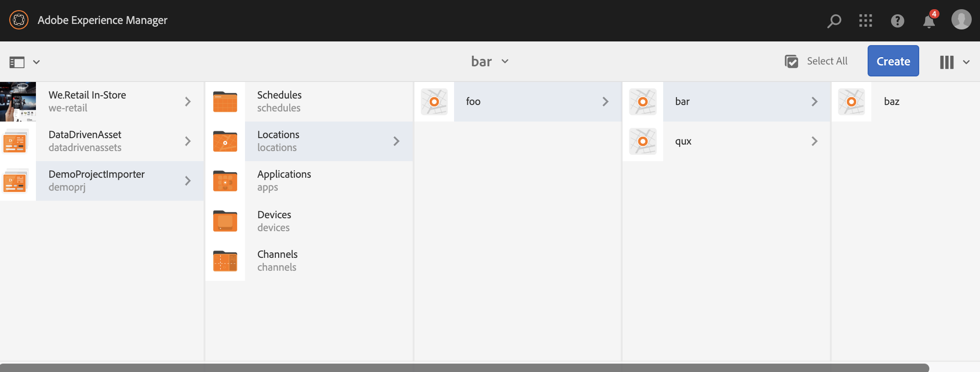The image size is (980, 372).
Task: Open the Channels folder item
Action: [x=309, y=261]
